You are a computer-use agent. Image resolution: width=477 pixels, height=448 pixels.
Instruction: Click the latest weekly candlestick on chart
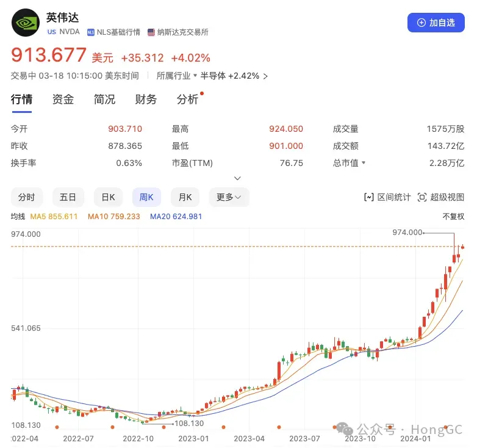[462, 247]
